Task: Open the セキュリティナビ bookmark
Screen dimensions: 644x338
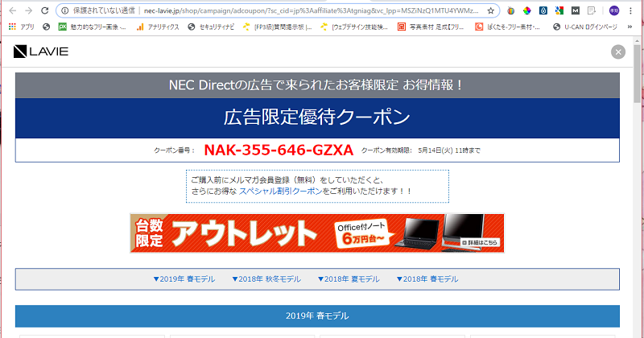Action: click(x=211, y=27)
